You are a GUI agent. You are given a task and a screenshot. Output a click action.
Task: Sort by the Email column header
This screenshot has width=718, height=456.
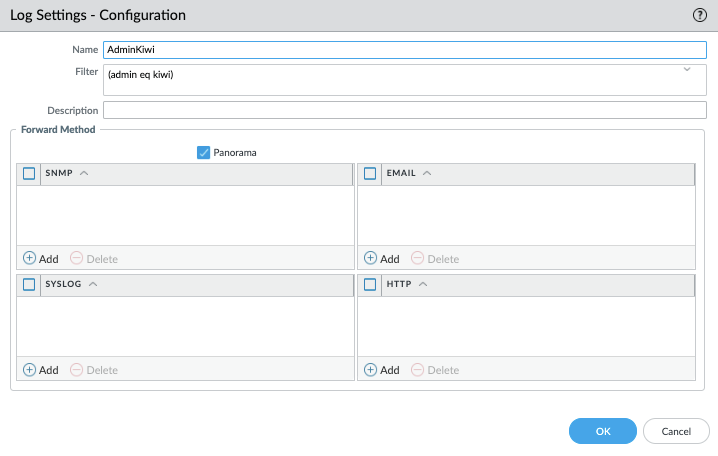pos(401,173)
